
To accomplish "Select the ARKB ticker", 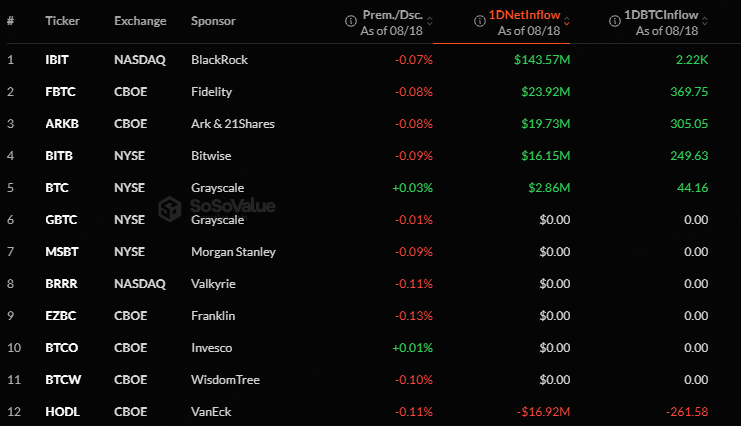I will coord(62,124).
